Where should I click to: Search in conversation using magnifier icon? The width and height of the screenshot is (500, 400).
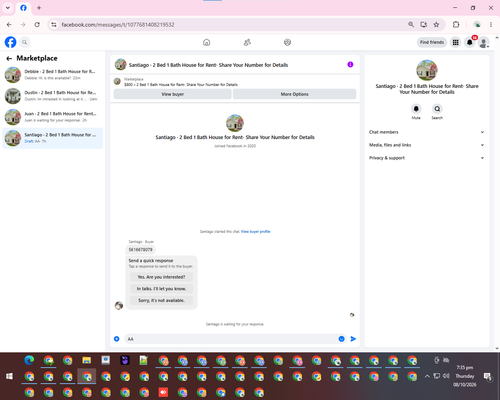437,109
